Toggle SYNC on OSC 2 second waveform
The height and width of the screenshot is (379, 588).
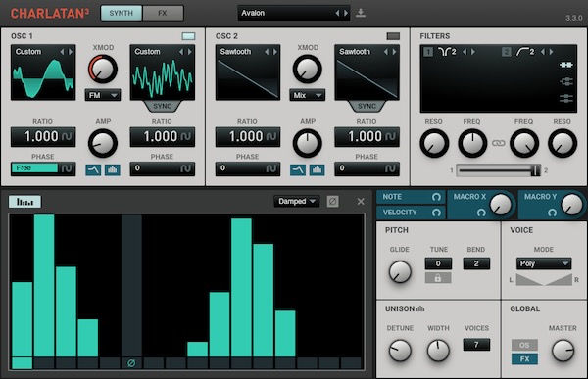367,106
